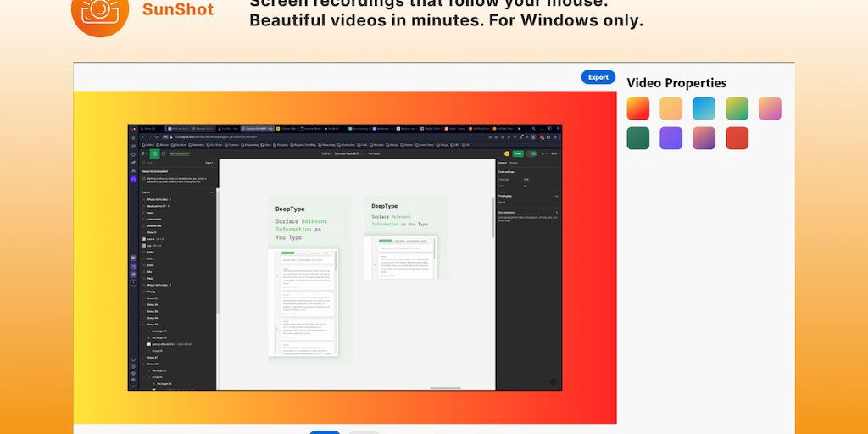Pick the blue gradient swatch
The image size is (868, 434).
click(x=704, y=108)
